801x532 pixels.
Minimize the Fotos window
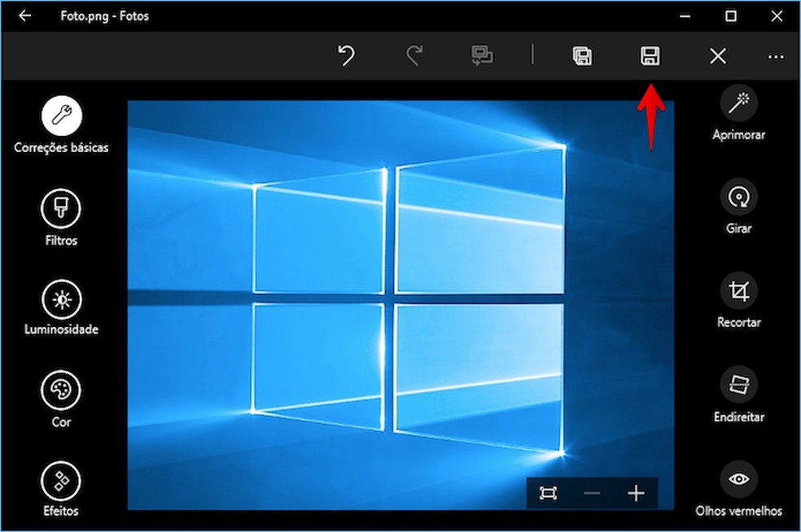[685, 15]
